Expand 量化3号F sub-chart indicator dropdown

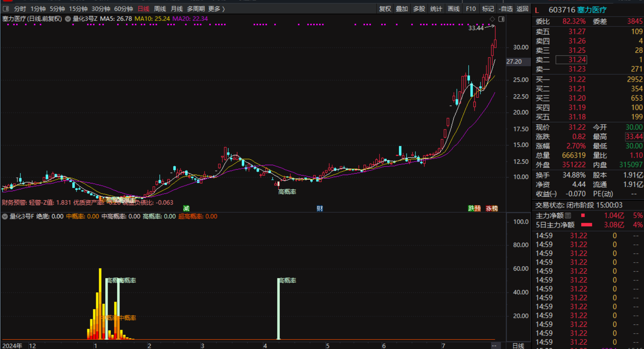pos(5,216)
